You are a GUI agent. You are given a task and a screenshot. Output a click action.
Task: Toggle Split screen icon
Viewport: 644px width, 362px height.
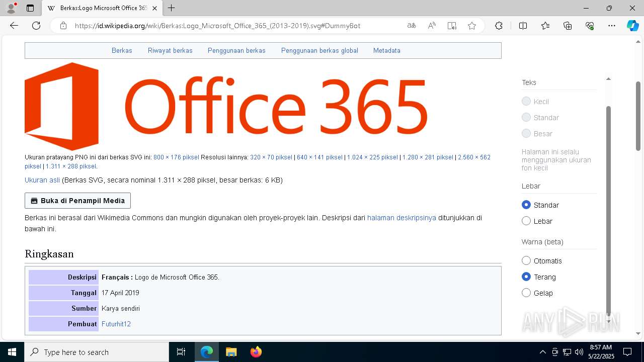pos(523,26)
